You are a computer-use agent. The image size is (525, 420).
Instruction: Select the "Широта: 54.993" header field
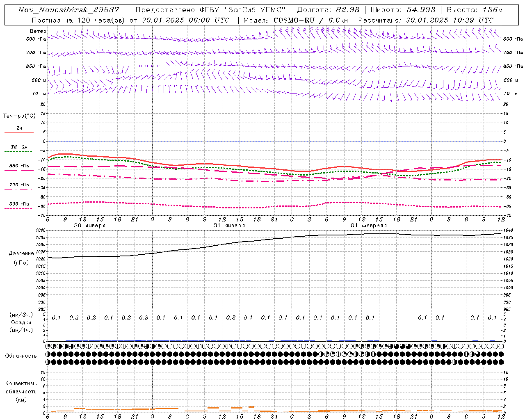[x=403, y=10]
